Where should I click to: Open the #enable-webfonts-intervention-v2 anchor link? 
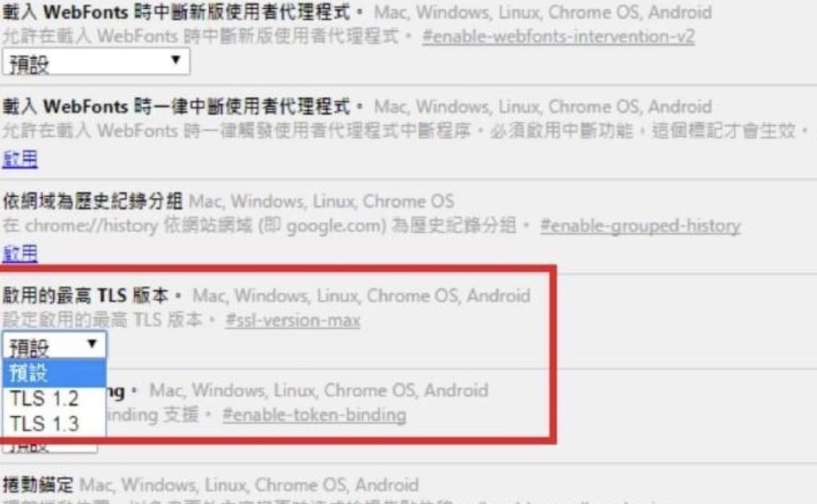pos(558,37)
